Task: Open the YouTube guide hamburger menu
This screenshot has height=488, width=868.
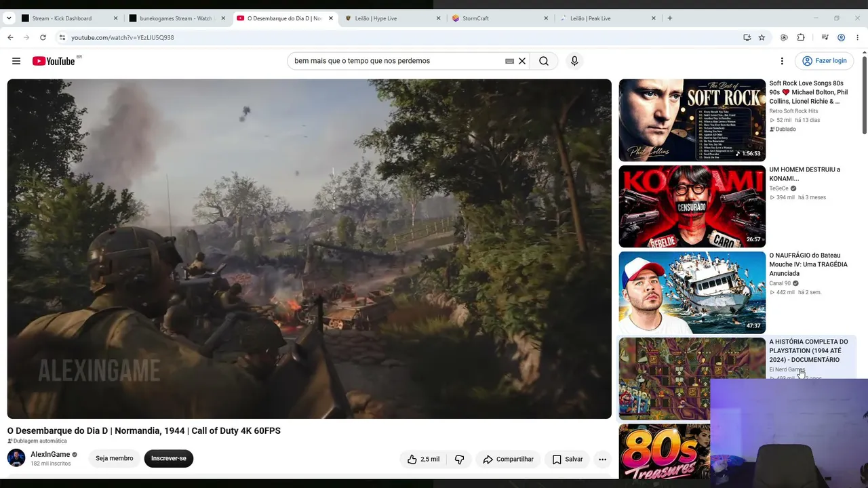Action: click(16, 61)
